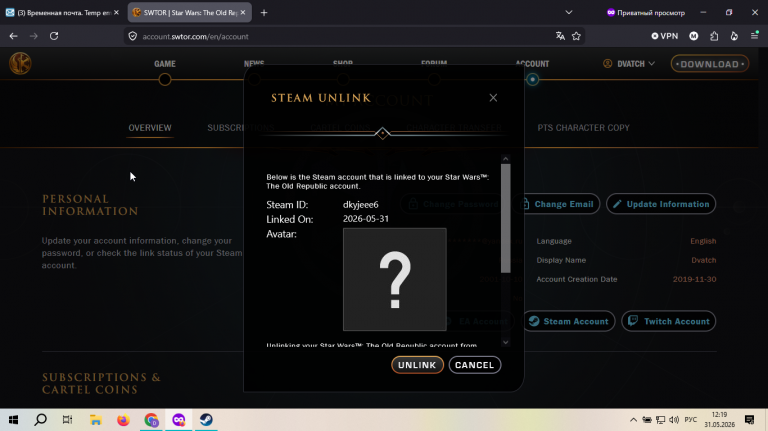
Task: Open the notification center icon
Action: (749, 420)
